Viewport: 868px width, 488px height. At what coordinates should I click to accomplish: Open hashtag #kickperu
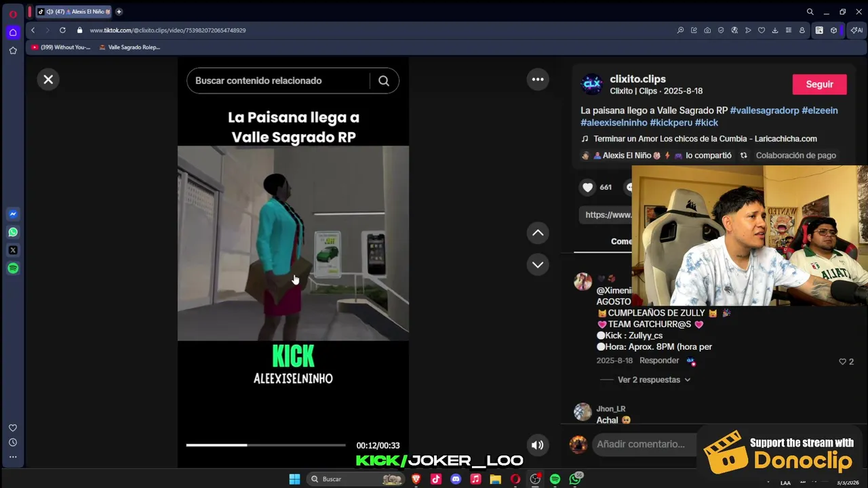click(671, 123)
